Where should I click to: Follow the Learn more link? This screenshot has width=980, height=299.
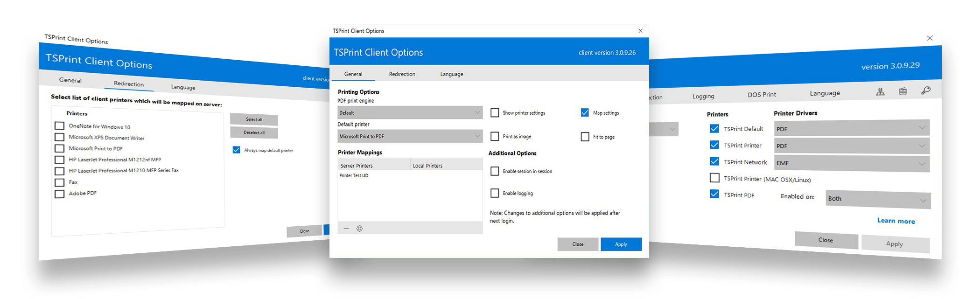tap(896, 221)
